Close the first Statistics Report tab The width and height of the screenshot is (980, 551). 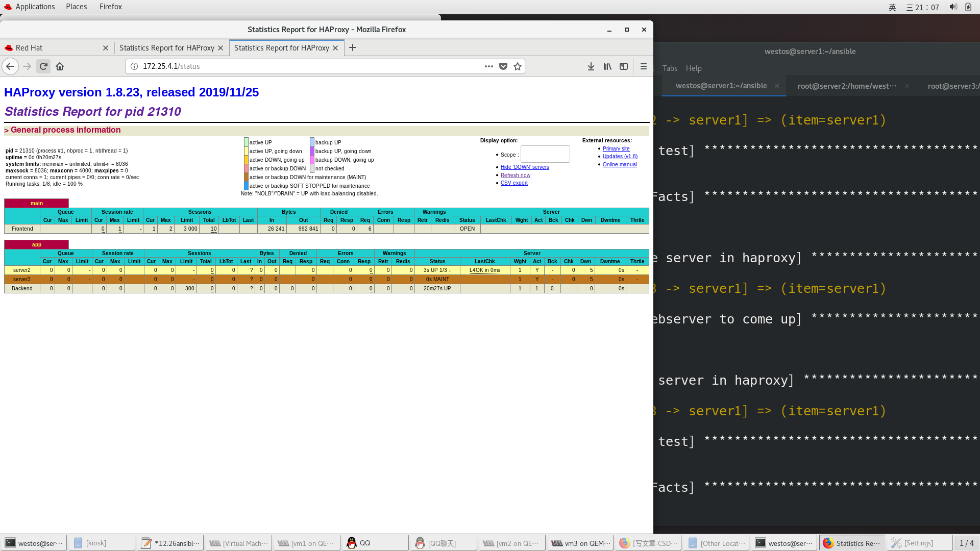220,48
